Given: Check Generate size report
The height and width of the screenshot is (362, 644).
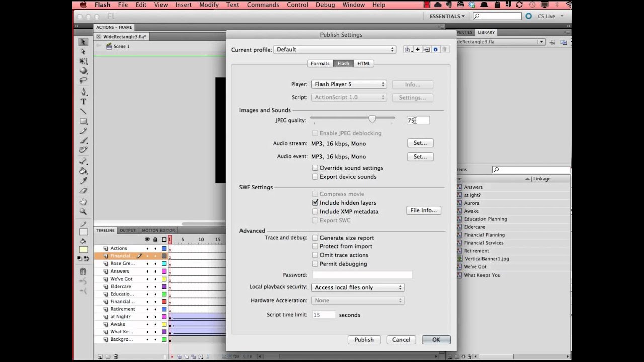Looking at the screenshot, I should pos(315,238).
